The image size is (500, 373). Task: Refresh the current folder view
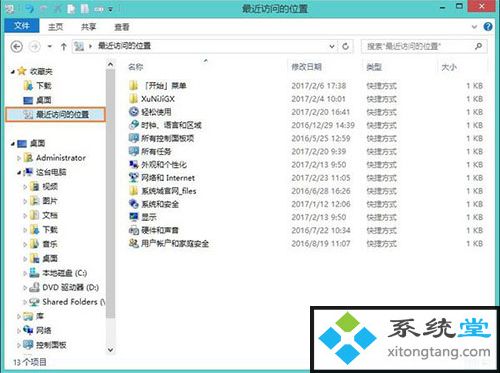346,46
